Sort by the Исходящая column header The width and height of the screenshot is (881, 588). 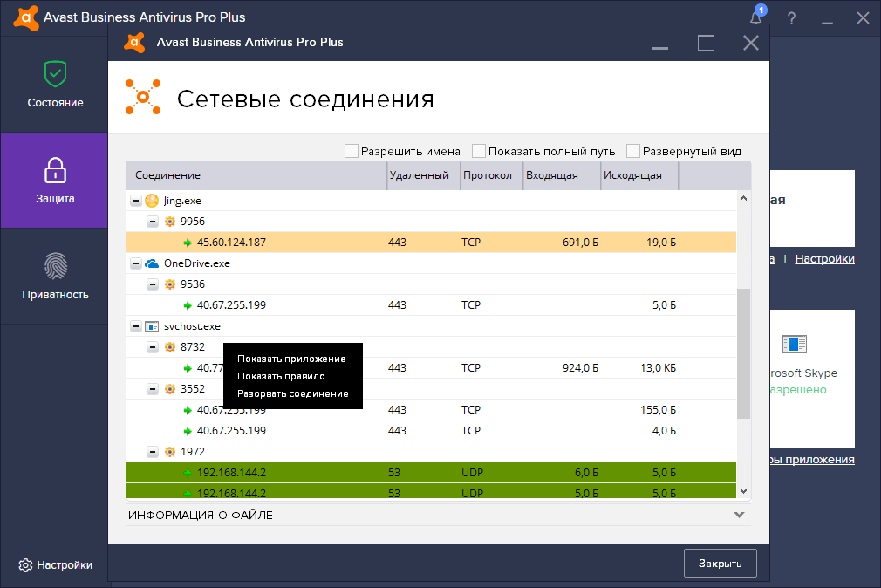click(x=640, y=175)
